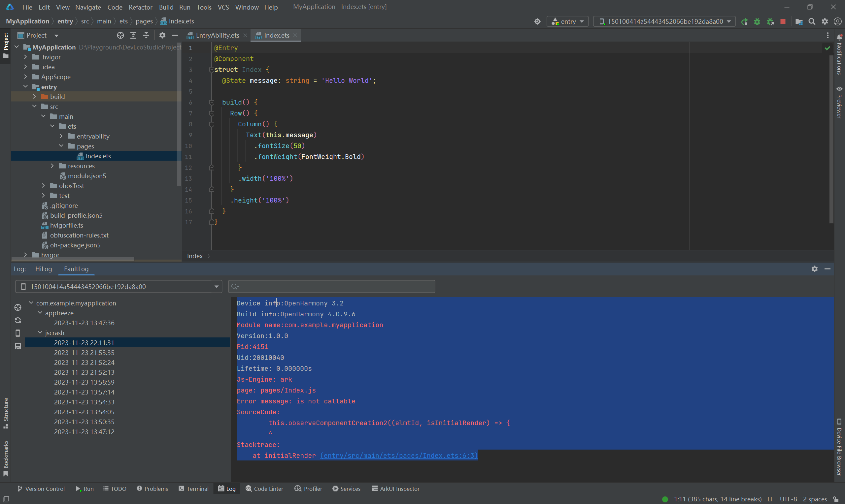Toggle code folding at line 6 build()
This screenshot has height=504, width=845.
(212, 102)
